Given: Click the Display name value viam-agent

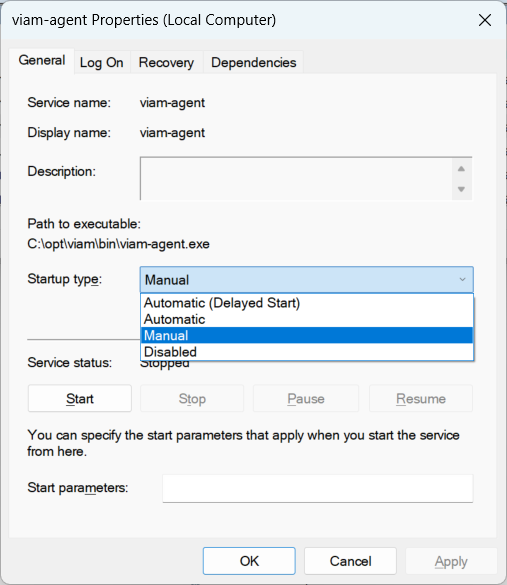Looking at the screenshot, I should (x=172, y=133).
